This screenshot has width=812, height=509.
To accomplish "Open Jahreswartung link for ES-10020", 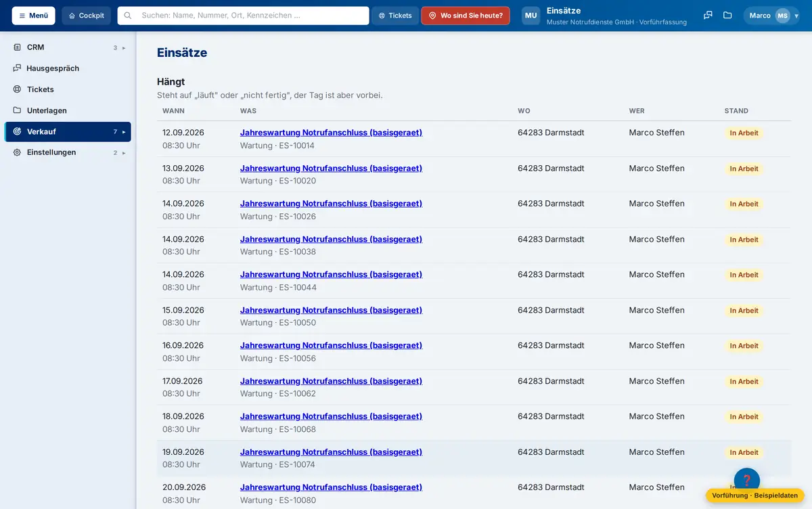I will click(x=331, y=169).
